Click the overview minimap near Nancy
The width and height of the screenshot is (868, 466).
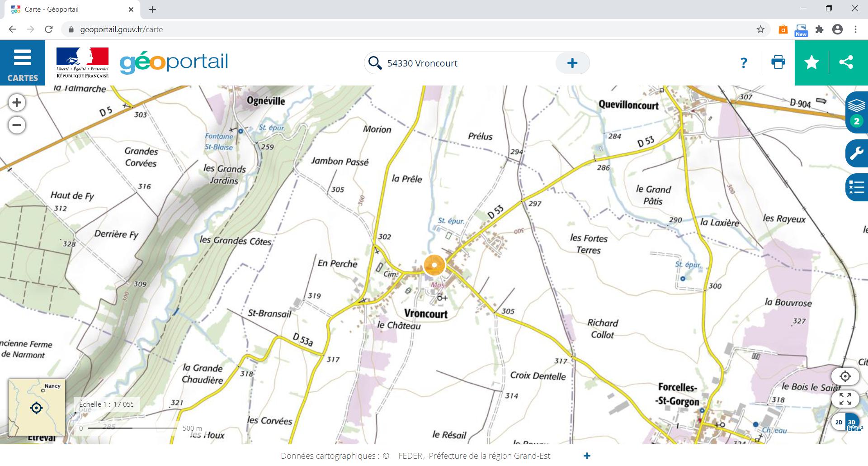(37, 408)
